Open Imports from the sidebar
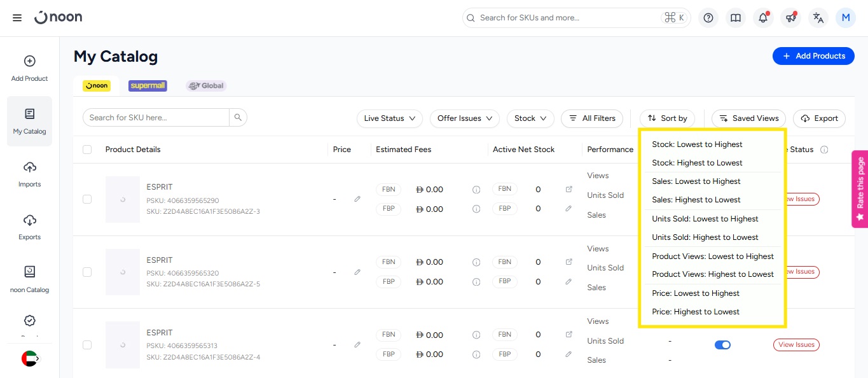The image size is (868, 378). click(x=29, y=174)
